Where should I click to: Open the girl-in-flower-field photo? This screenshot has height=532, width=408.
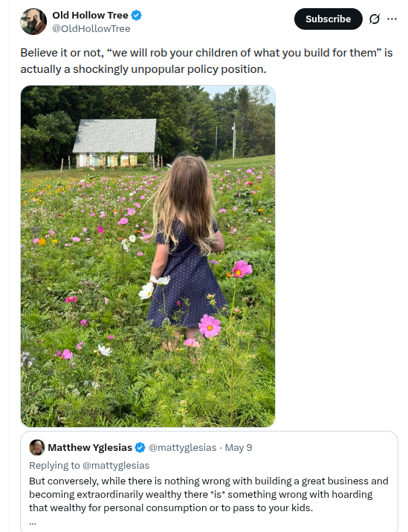point(148,256)
